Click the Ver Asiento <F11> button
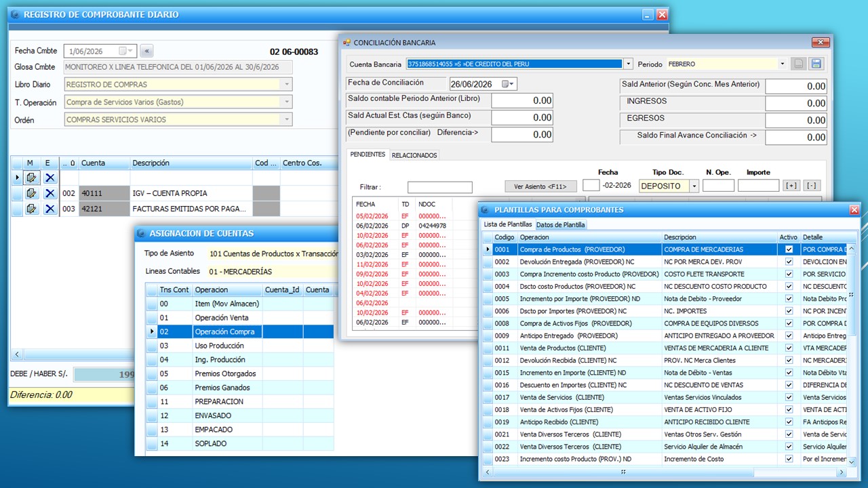Viewport: 868px width, 488px height. 540,186
